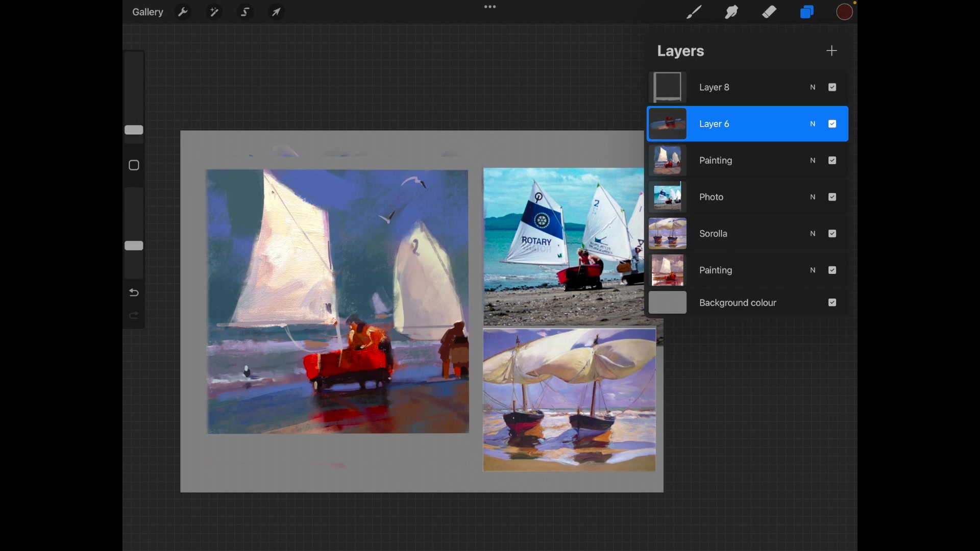Hide Layer 8 visibility checkbox
Viewport: 980px width, 551px height.
tap(832, 87)
